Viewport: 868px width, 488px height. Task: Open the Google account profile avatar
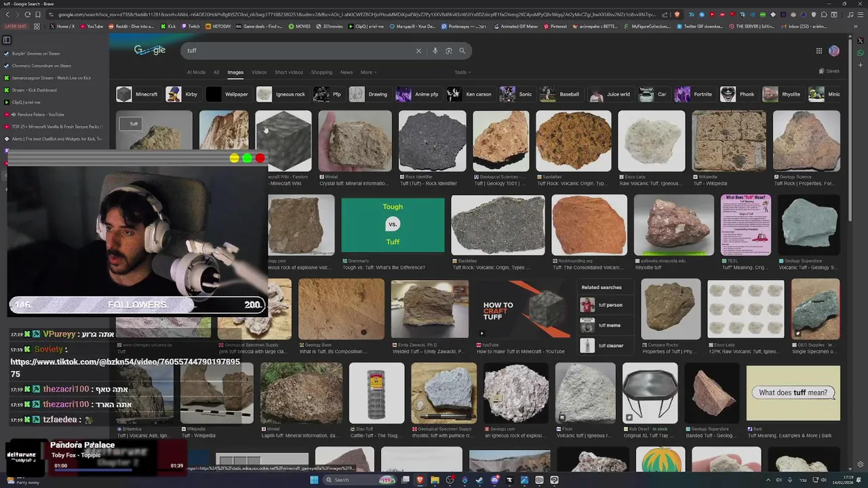(x=834, y=51)
